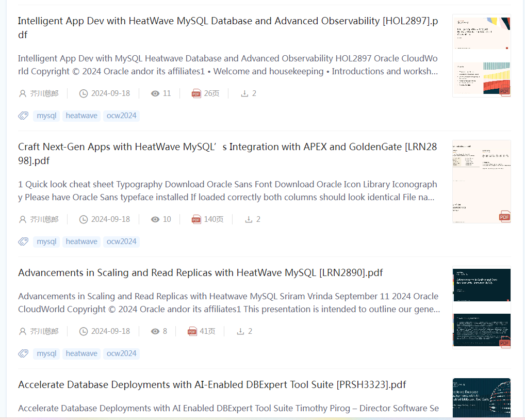Click eye views icon beside 11 views
The image size is (525, 420).
click(155, 93)
